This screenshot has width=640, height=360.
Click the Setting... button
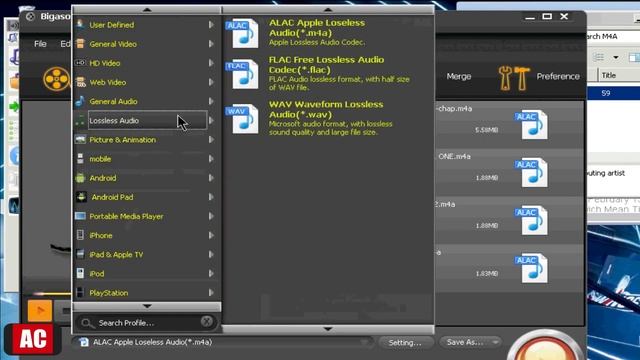(405, 342)
